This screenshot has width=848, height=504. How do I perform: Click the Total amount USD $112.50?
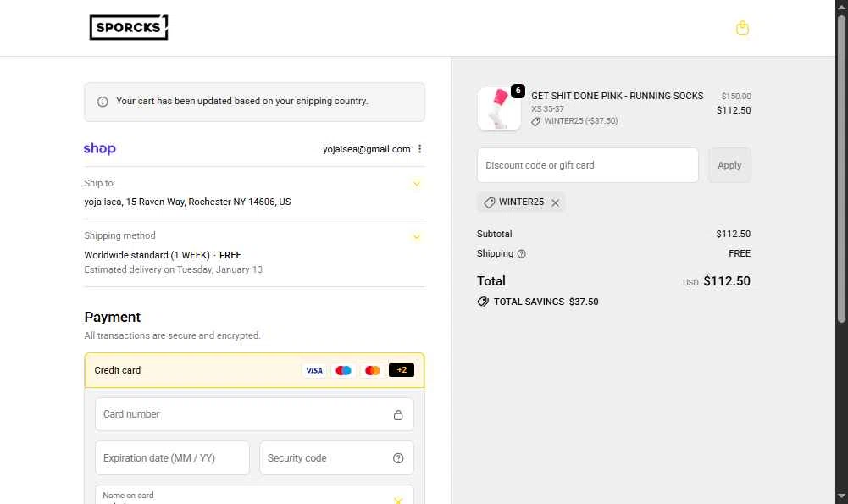717,281
